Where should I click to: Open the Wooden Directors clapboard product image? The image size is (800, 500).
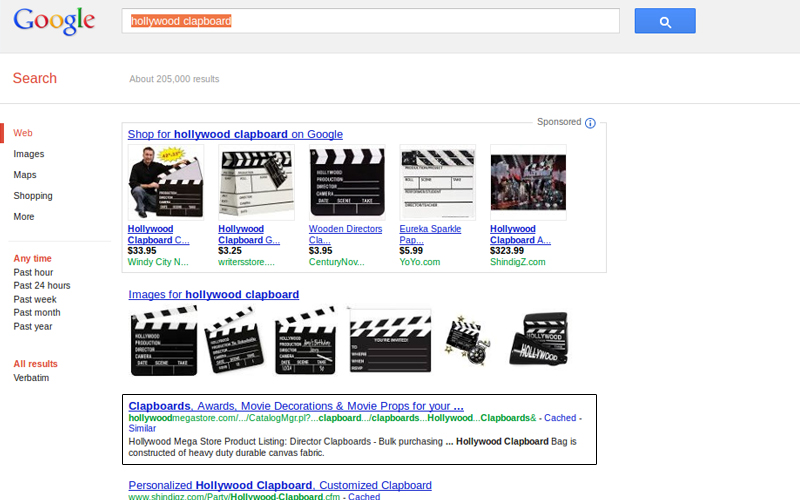tap(347, 182)
